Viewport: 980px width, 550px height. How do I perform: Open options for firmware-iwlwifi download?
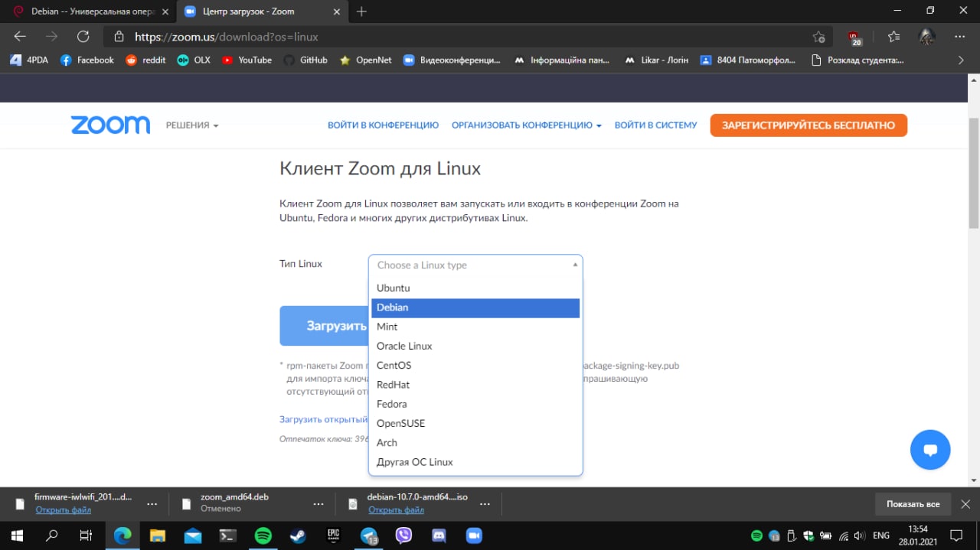tap(152, 504)
